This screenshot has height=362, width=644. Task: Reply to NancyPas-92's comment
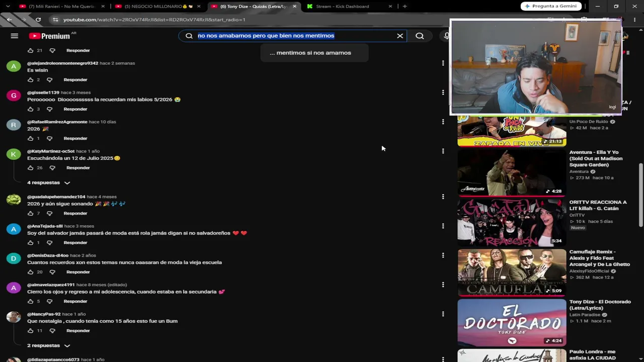(78, 331)
